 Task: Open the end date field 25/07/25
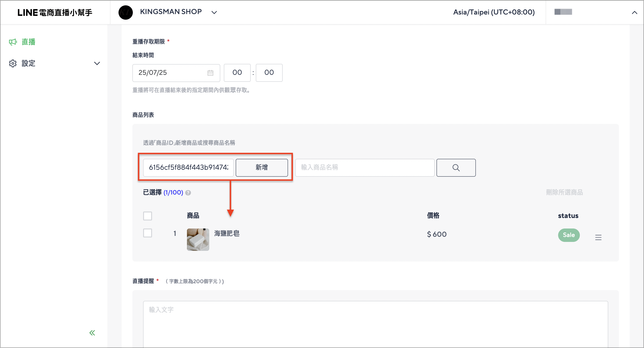click(x=176, y=73)
